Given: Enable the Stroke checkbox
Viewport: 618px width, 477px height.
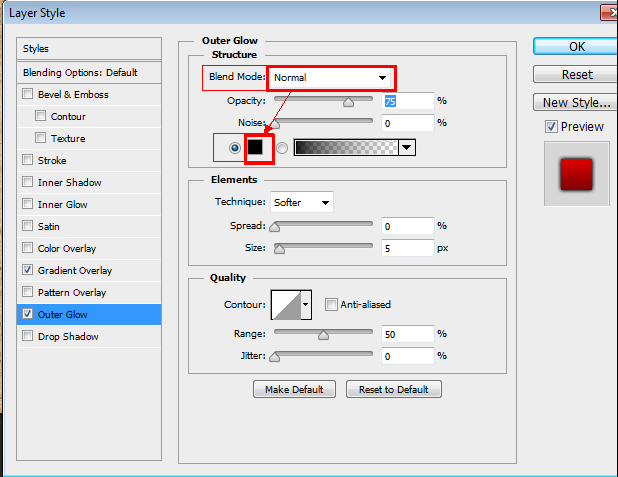Looking at the screenshot, I should [28, 160].
